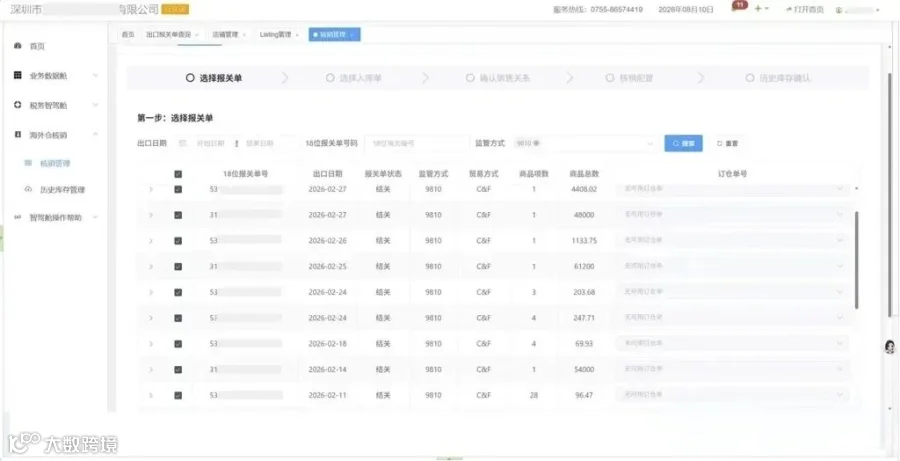Click the 确认销售关系 step circle
The width and height of the screenshot is (900, 461).
(x=470, y=78)
